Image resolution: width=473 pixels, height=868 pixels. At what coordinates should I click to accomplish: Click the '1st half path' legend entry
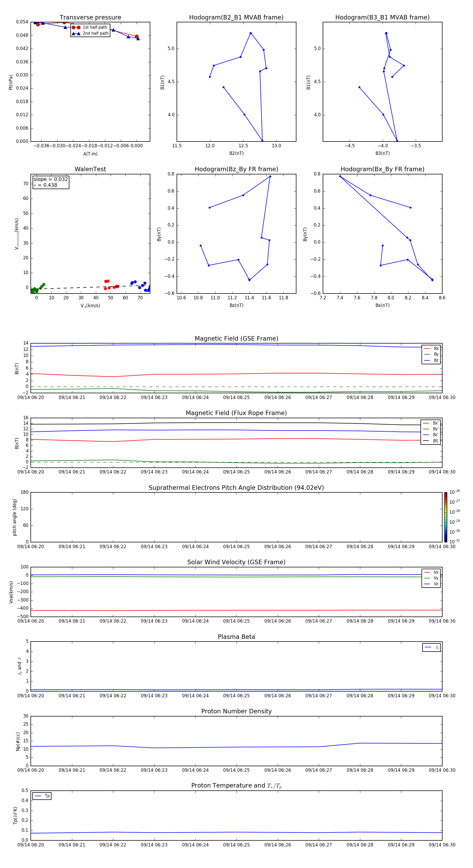tap(90, 27)
